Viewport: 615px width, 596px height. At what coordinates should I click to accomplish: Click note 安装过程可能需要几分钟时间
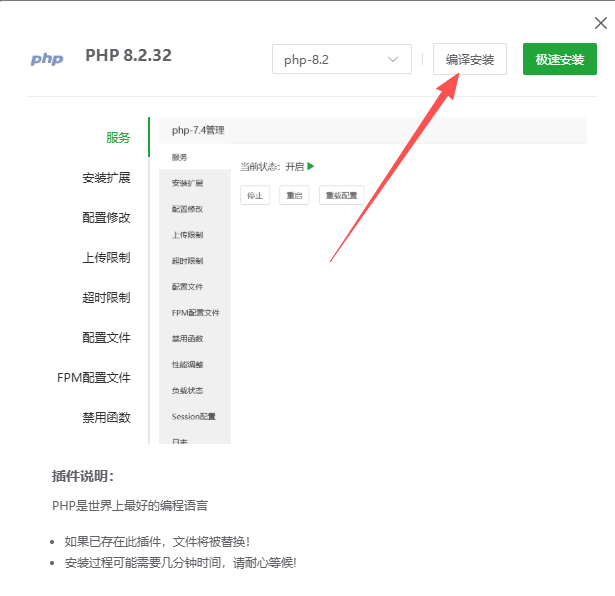point(180,563)
